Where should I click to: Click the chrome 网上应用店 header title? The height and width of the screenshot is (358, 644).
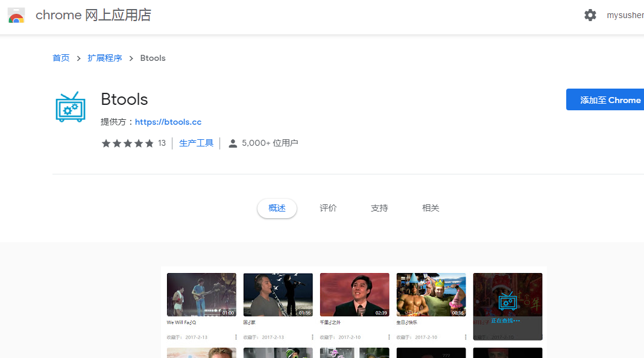pyautogui.click(x=93, y=15)
